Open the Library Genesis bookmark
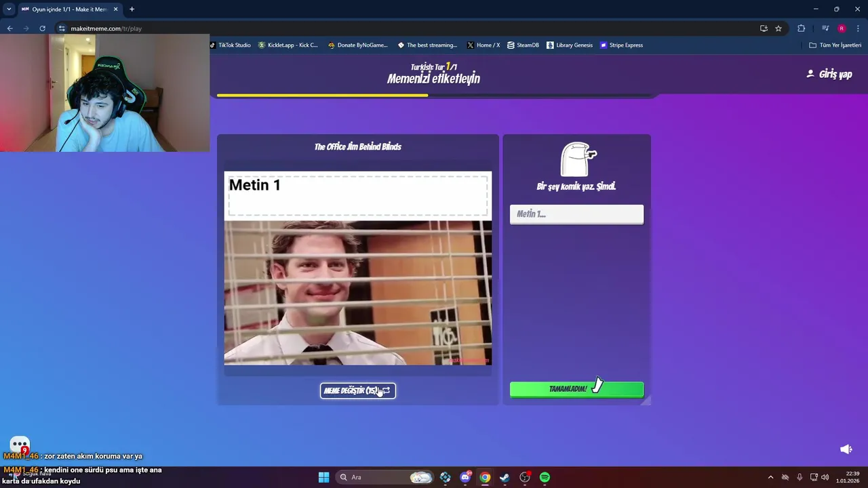Image resolution: width=868 pixels, height=488 pixels. pos(570,45)
